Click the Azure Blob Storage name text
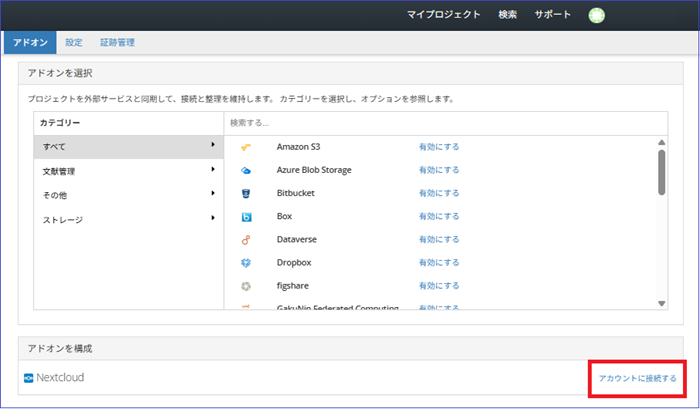The height and width of the screenshot is (409, 700). [314, 170]
